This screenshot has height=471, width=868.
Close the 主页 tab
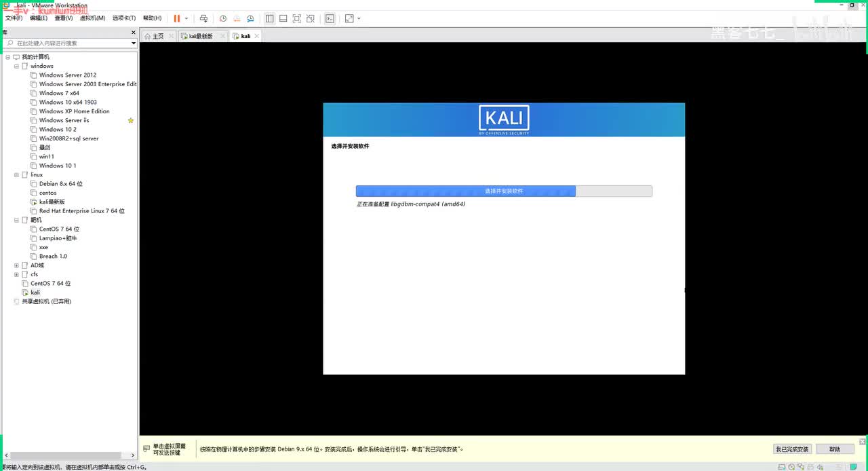pyautogui.click(x=171, y=36)
